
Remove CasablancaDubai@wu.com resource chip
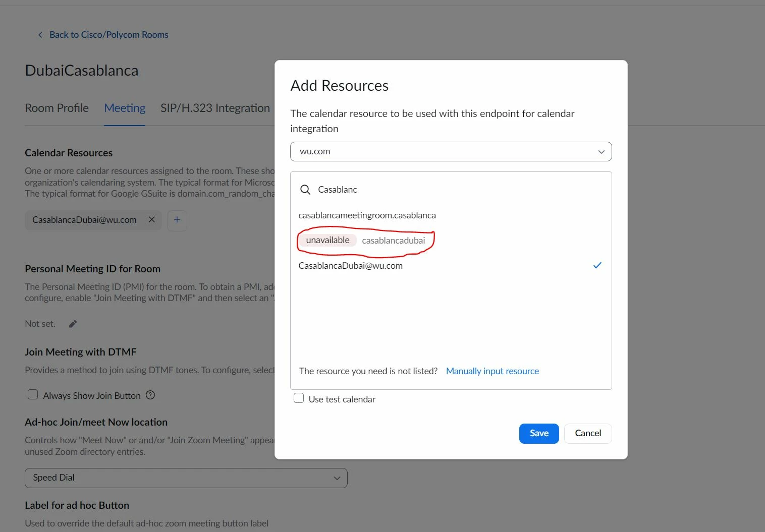(151, 220)
